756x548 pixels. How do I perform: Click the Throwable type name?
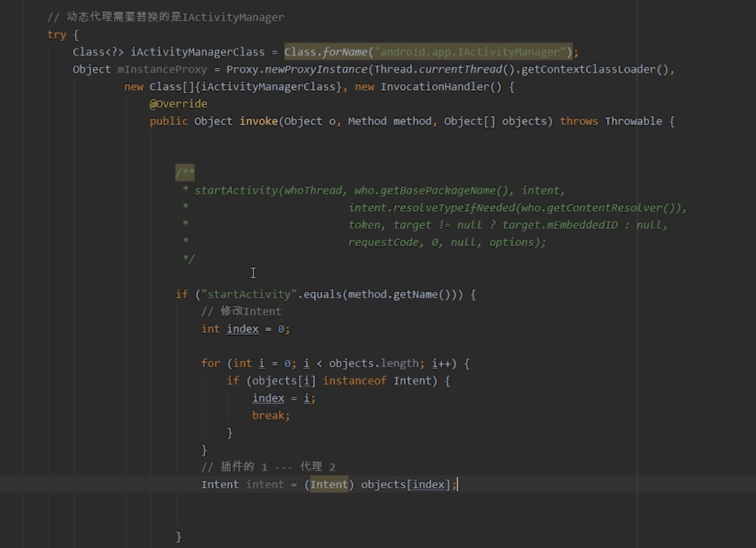point(633,121)
